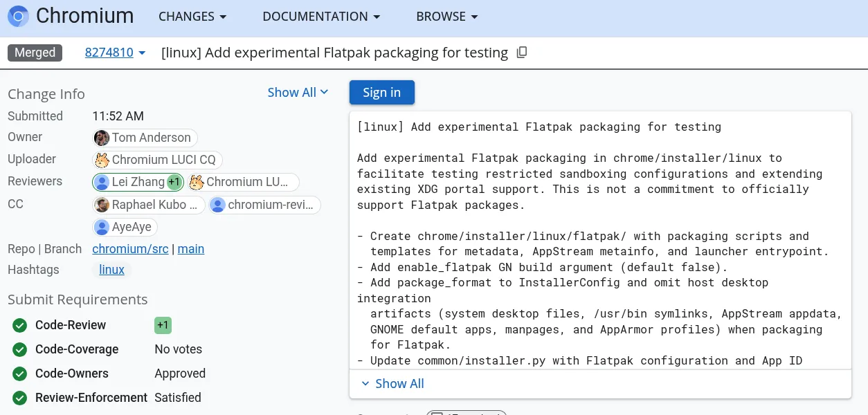Click the Code-Coverage green check icon

pos(20,349)
